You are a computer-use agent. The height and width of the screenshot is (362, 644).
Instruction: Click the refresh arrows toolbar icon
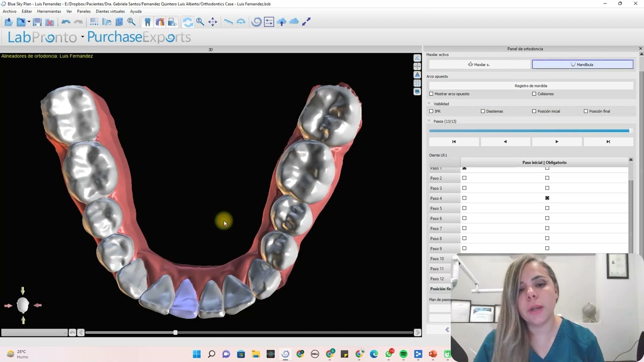click(188, 22)
